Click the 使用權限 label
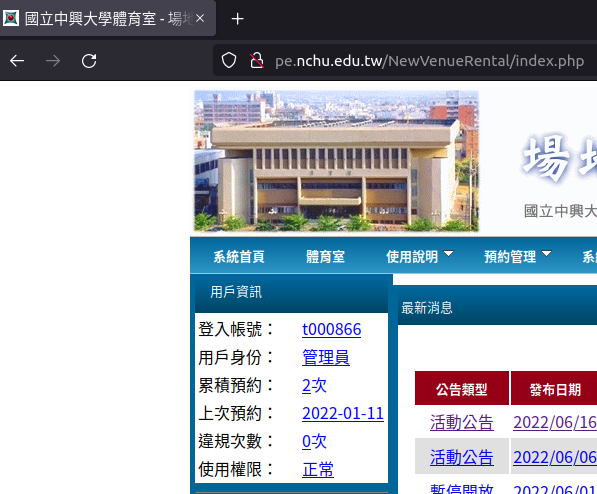This screenshot has height=494, width=597. point(236,470)
